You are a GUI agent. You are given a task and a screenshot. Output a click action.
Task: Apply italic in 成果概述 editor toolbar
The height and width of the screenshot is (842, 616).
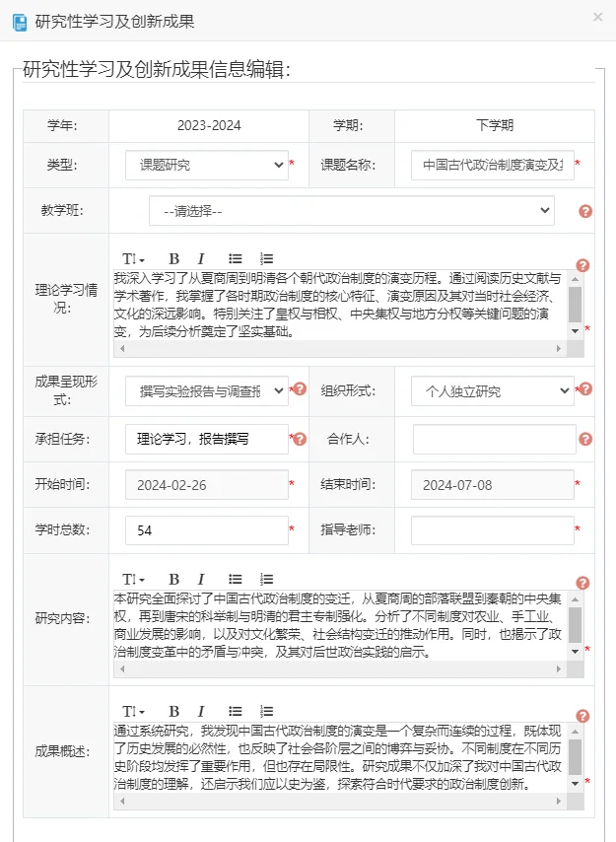pyautogui.click(x=201, y=711)
